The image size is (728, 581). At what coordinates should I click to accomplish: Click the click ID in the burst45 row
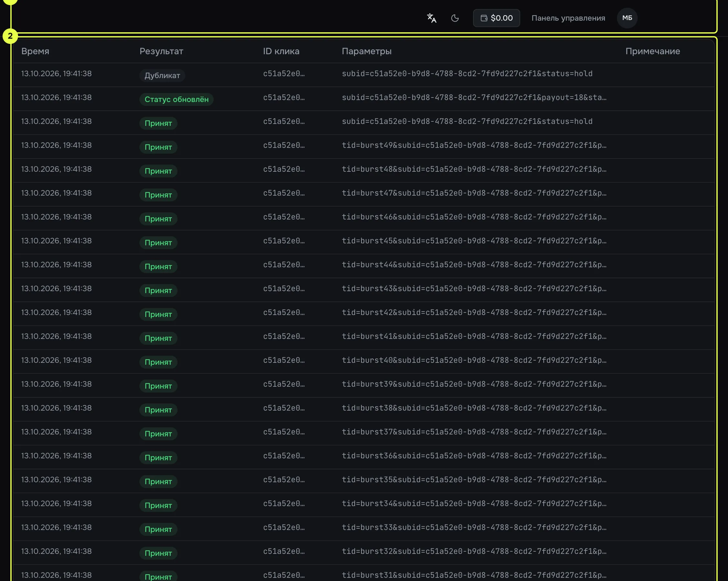click(x=284, y=241)
